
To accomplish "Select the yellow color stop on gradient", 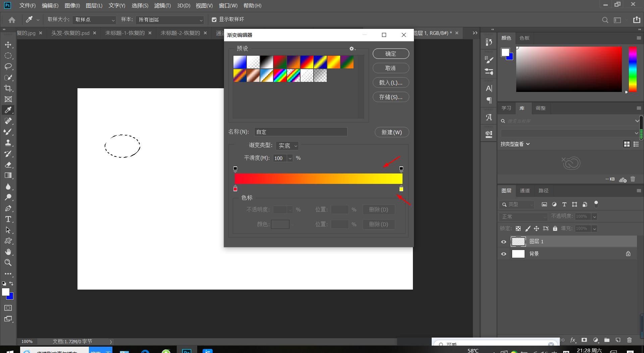I will 401,189.
